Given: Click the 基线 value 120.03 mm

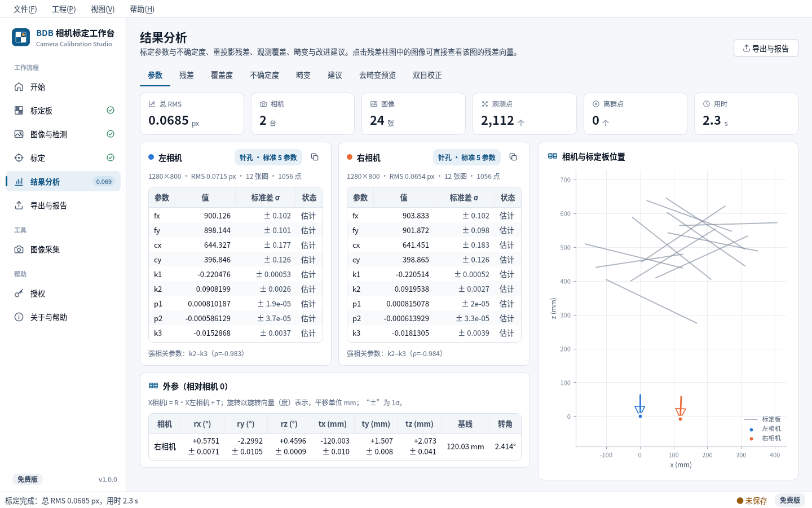Looking at the screenshot, I should pos(465,446).
